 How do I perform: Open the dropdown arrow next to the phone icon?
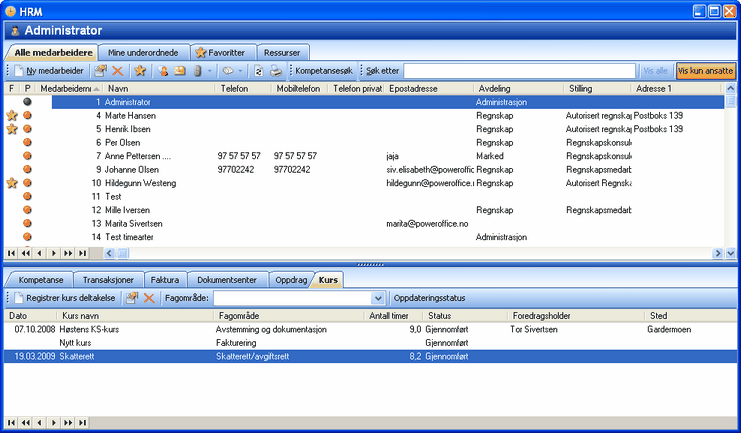(209, 71)
